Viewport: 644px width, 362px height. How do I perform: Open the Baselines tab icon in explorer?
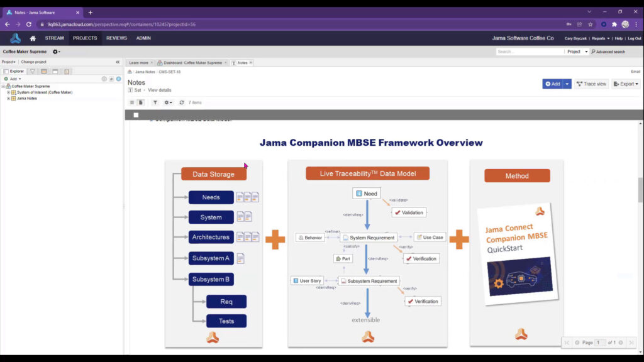click(55, 72)
